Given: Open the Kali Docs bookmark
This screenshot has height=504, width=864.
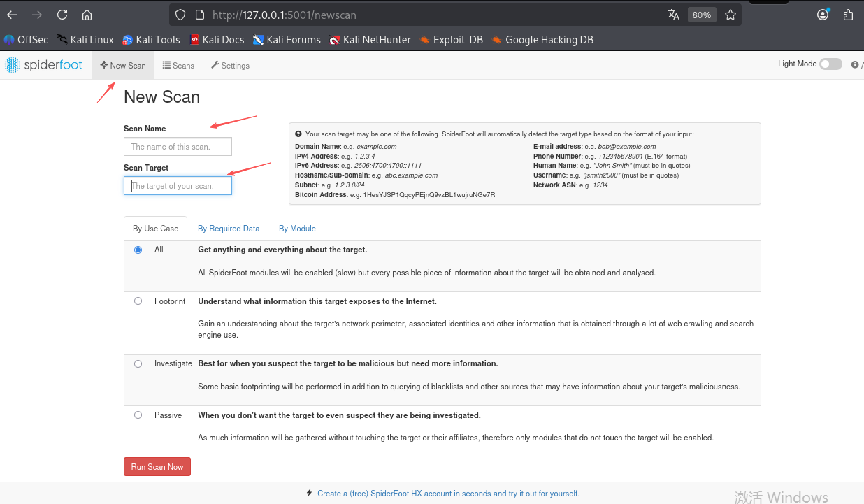Looking at the screenshot, I should point(217,40).
